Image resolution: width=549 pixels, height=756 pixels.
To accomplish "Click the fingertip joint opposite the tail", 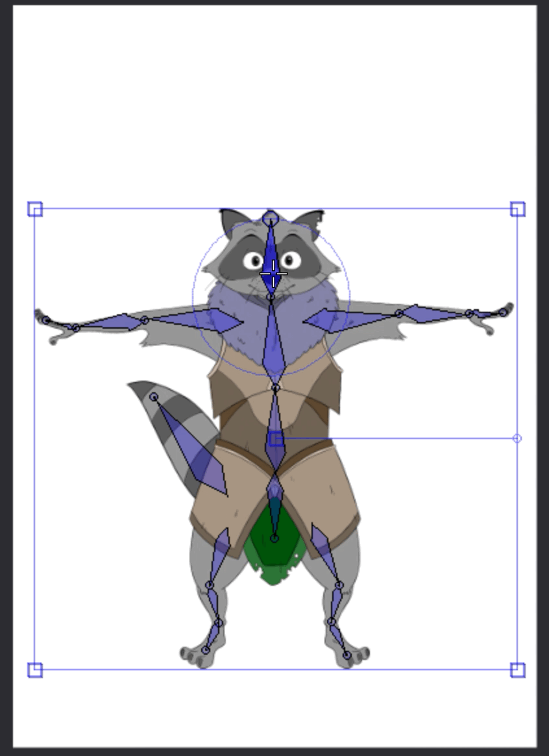I will (x=503, y=313).
